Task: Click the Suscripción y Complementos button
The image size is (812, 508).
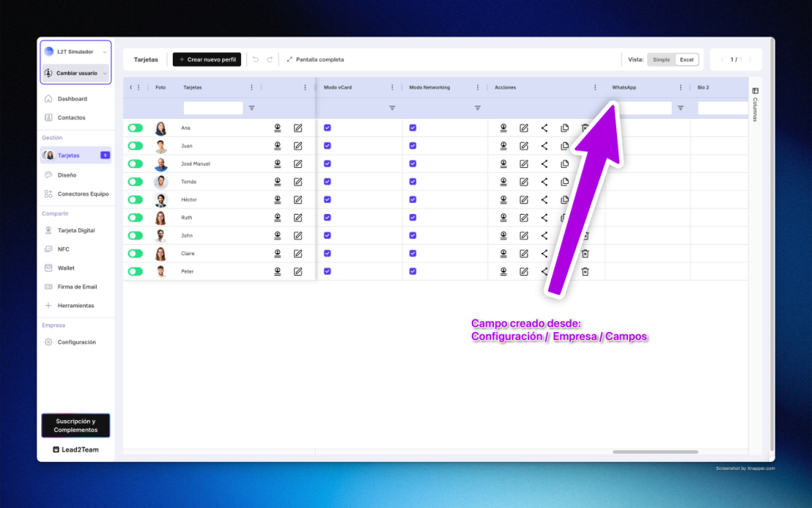Action: (x=75, y=426)
